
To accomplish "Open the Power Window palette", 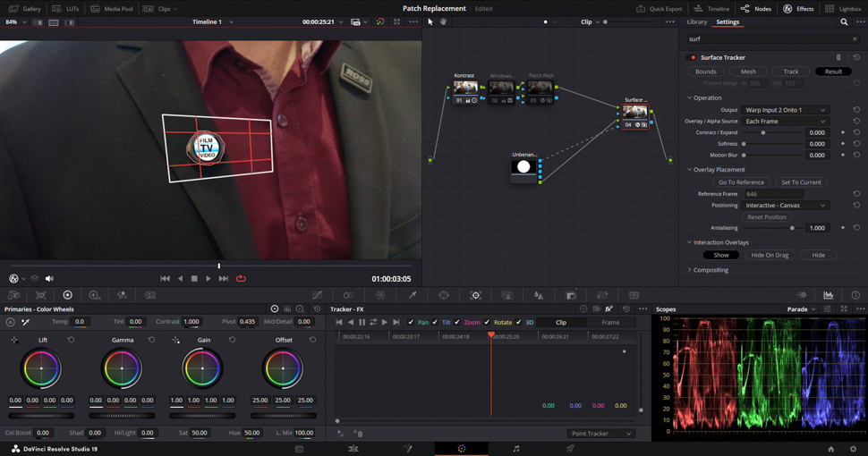I will point(444,296).
